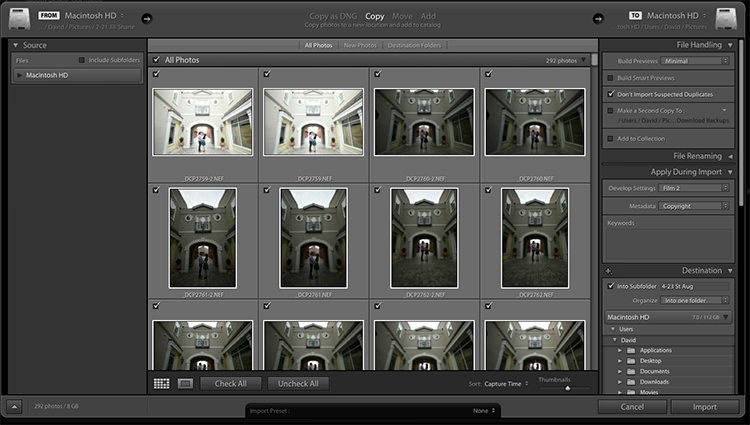Select the Copy as DNG option
Viewport: 750px width, 425px height.
click(333, 16)
